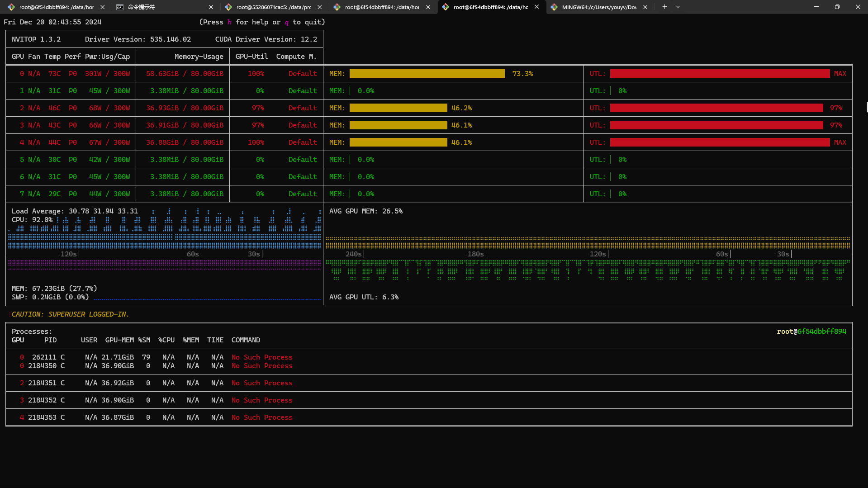Click GPU 0 memory usage bar at 73.3%
868x488 pixels.
427,74
